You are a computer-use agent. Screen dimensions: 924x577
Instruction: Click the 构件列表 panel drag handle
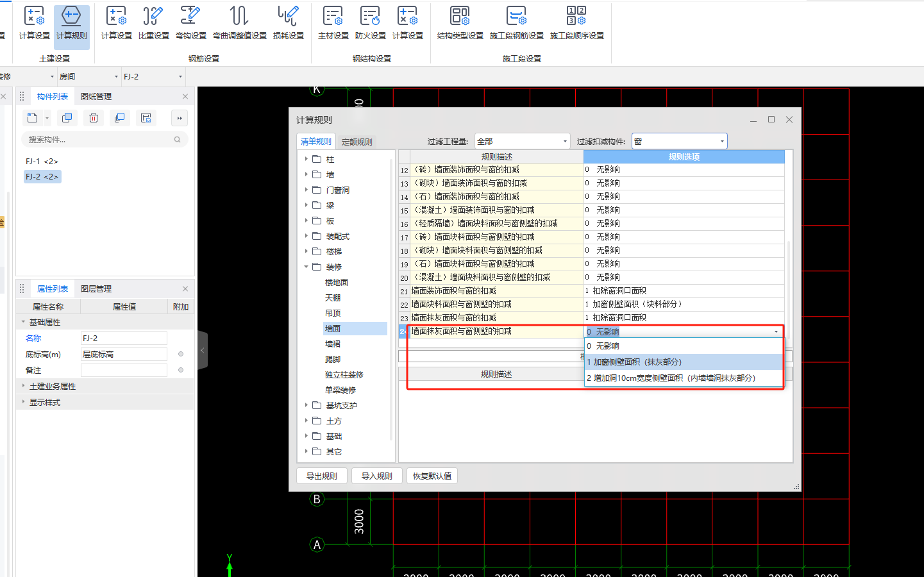coord(22,96)
